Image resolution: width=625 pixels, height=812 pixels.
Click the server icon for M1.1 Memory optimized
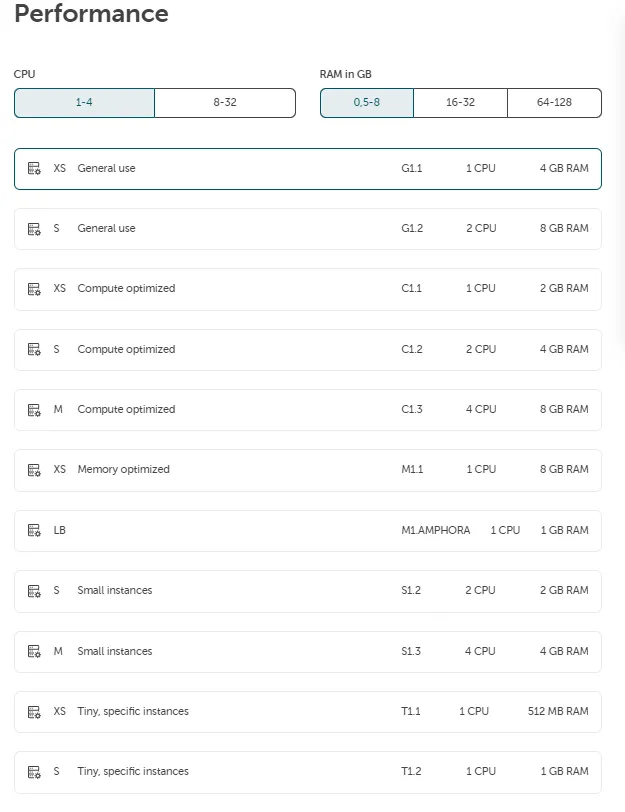[33, 469]
